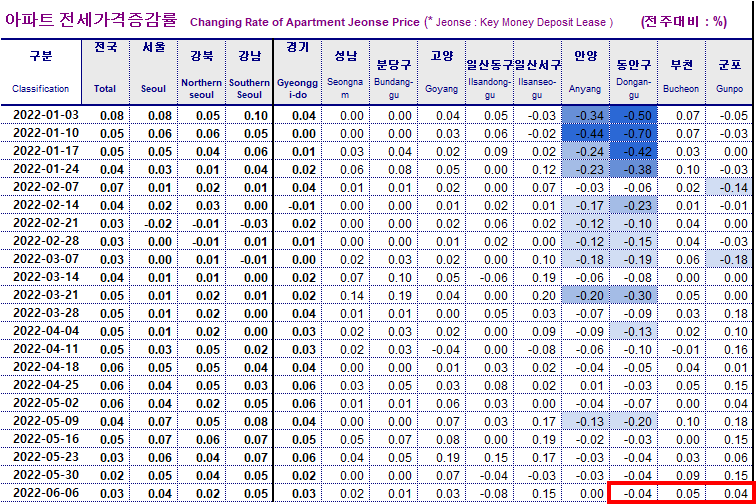Screen dimensions: 756x504
Task: Select the 경기 Gyeonggi-do column header
Action: (x=297, y=72)
